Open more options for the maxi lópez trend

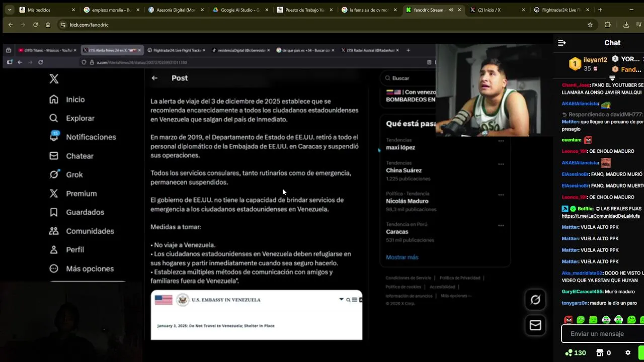pyautogui.click(x=501, y=141)
